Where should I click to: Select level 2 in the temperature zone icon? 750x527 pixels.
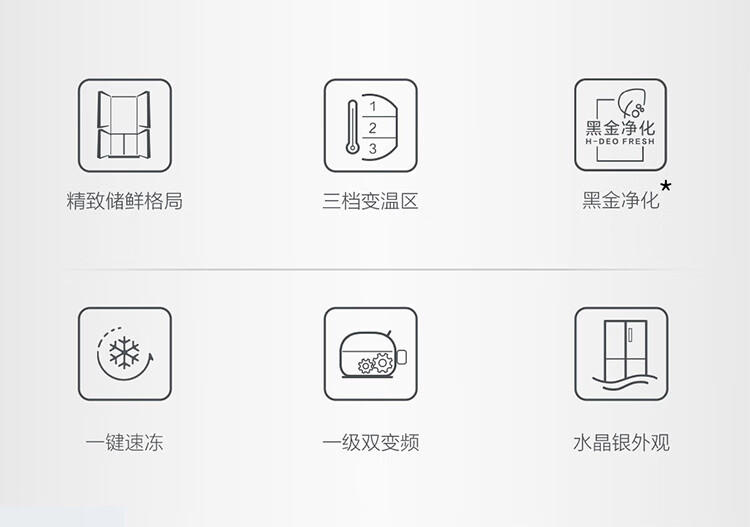[373, 128]
